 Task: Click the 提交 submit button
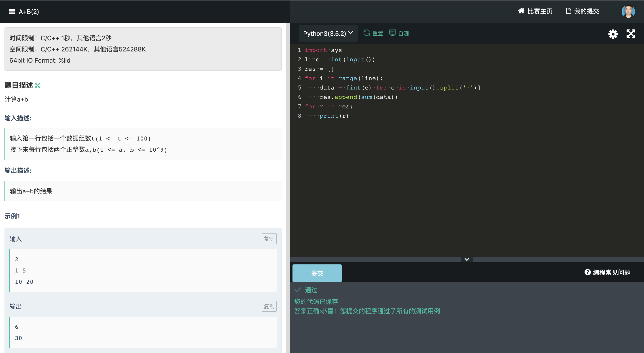coord(317,273)
